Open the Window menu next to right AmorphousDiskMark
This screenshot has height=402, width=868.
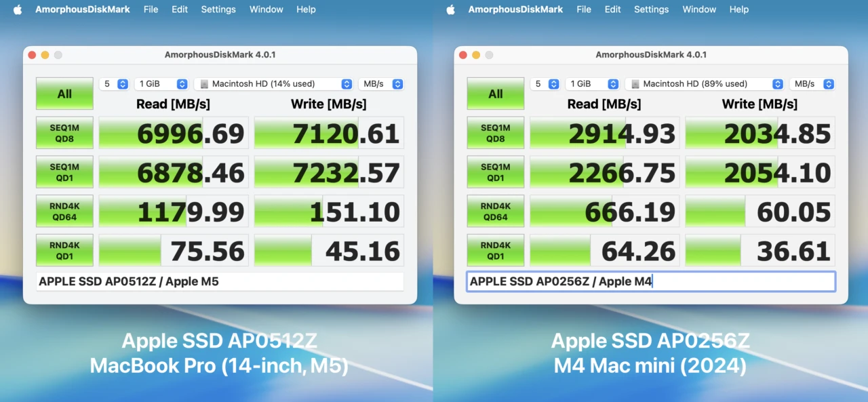click(699, 9)
